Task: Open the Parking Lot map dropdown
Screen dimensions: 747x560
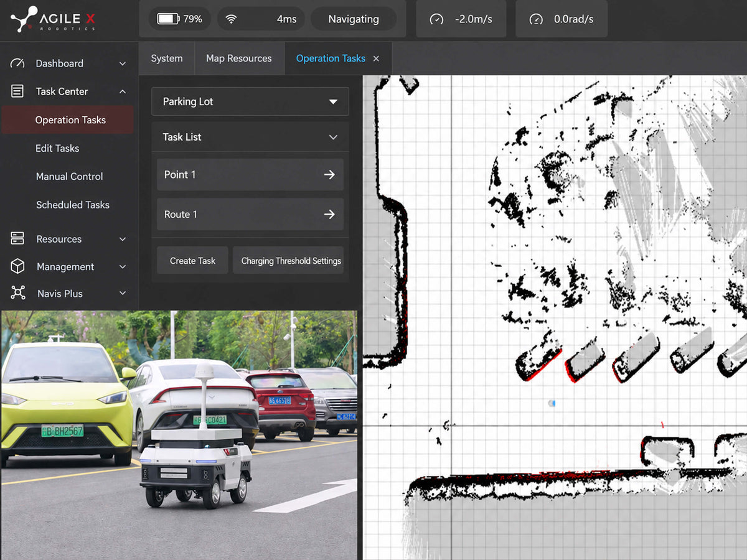Action: coord(250,101)
